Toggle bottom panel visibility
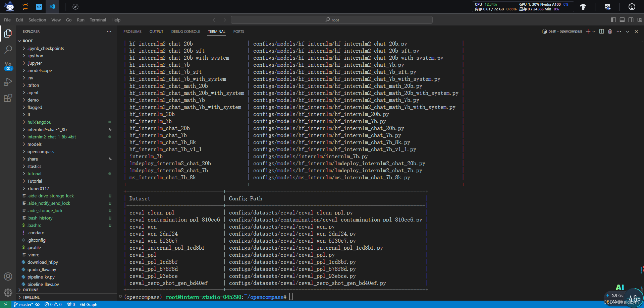The image size is (644, 308). point(622,20)
